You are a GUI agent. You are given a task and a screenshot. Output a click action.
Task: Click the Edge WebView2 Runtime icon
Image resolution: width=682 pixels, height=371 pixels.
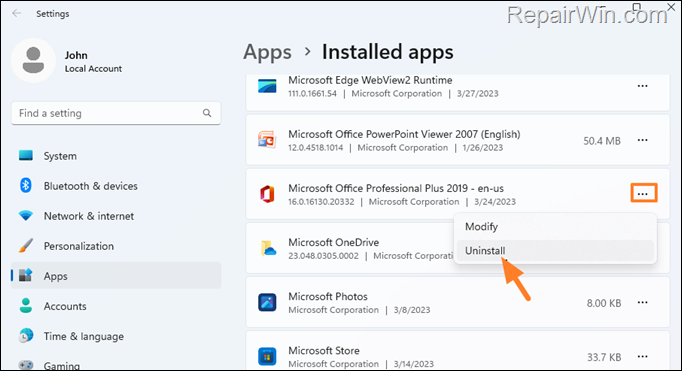click(x=267, y=86)
